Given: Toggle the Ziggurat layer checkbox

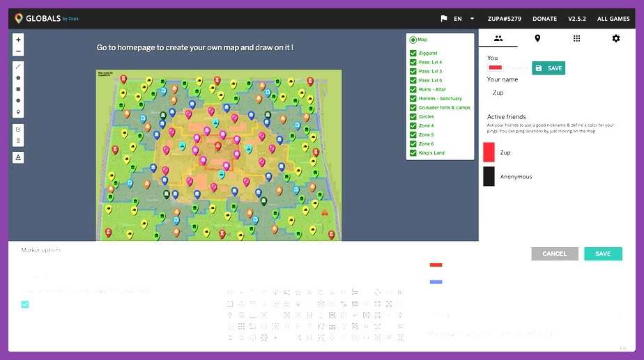Looking at the screenshot, I should 413,54.
